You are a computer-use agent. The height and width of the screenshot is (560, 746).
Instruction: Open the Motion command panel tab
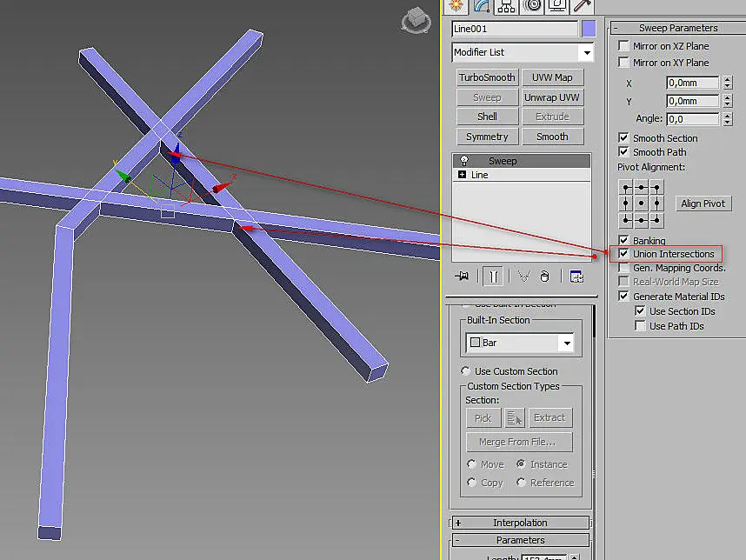click(x=532, y=6)
